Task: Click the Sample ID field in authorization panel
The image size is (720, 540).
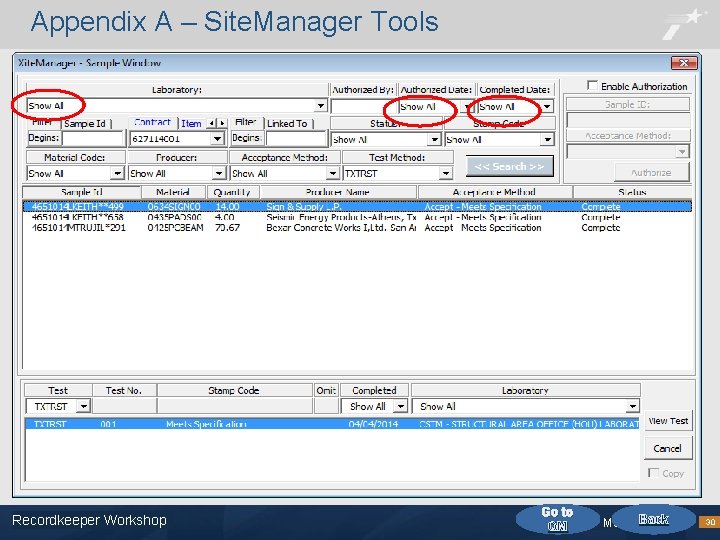Action: [628, 120]
